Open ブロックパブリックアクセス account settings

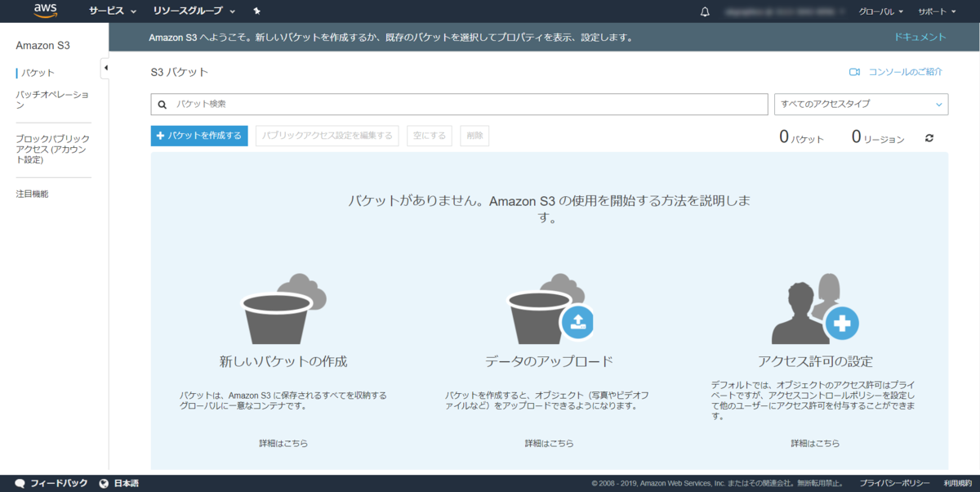[53, 149]
